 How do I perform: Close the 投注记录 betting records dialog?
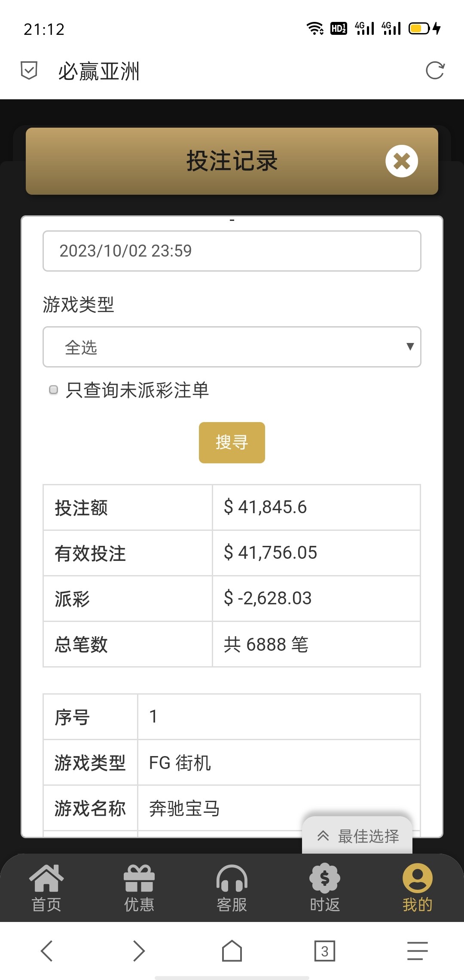click(401, 161)
